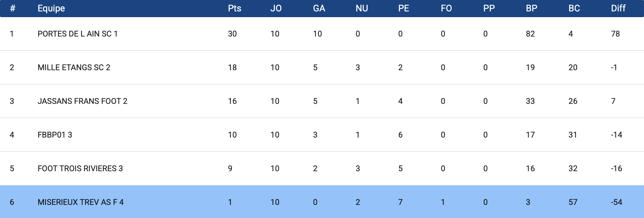Select the FO column header

coord(446,8)
